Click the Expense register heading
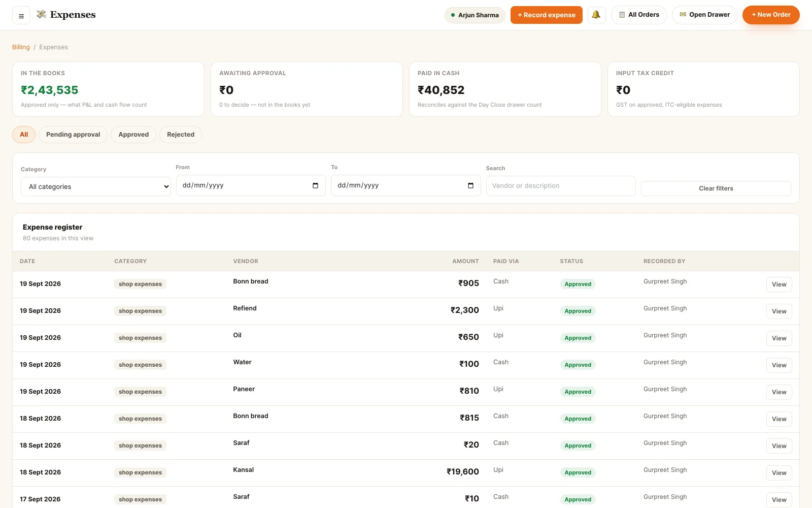Viewport: 812px width, 508px height. pyautogui.click(x=52, y=227)
